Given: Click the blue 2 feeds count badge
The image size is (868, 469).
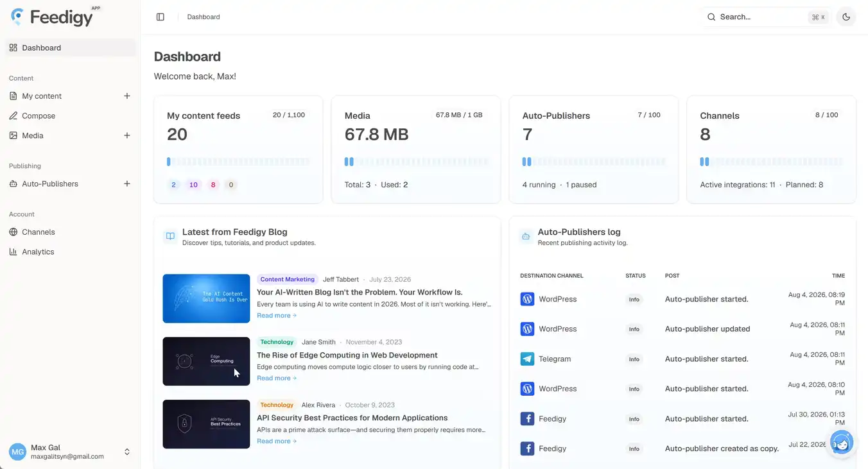Looking at the screenshot, I should point(173,185).
